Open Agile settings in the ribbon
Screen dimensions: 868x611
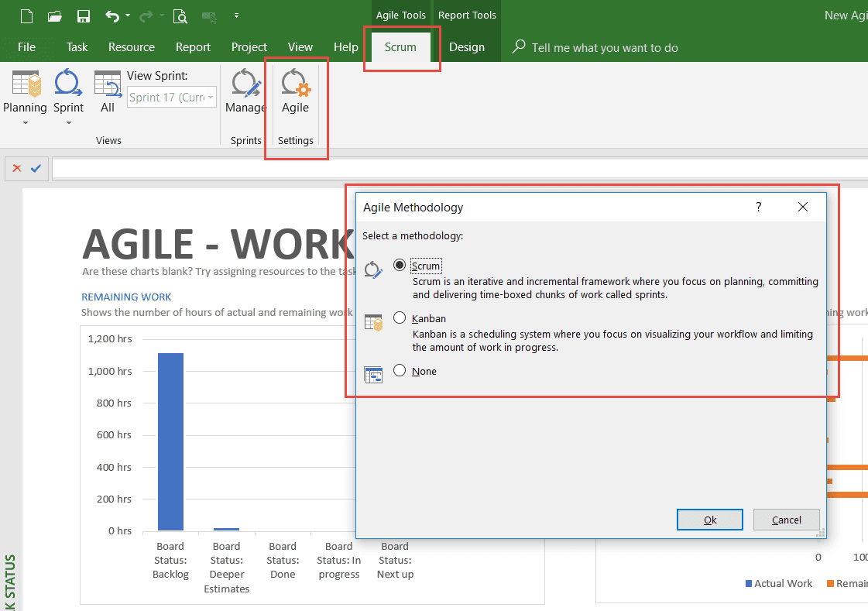tap(296, 91)
